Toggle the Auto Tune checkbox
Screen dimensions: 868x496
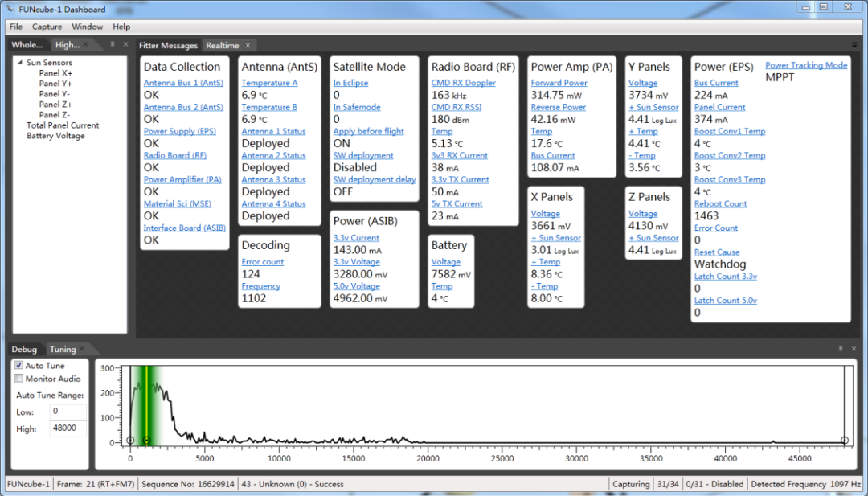(18, 365)
